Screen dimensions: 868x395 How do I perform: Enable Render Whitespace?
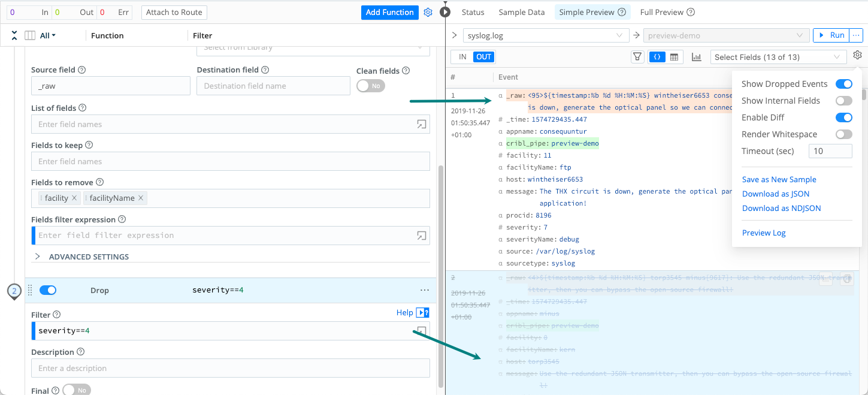tap(843, 134)
